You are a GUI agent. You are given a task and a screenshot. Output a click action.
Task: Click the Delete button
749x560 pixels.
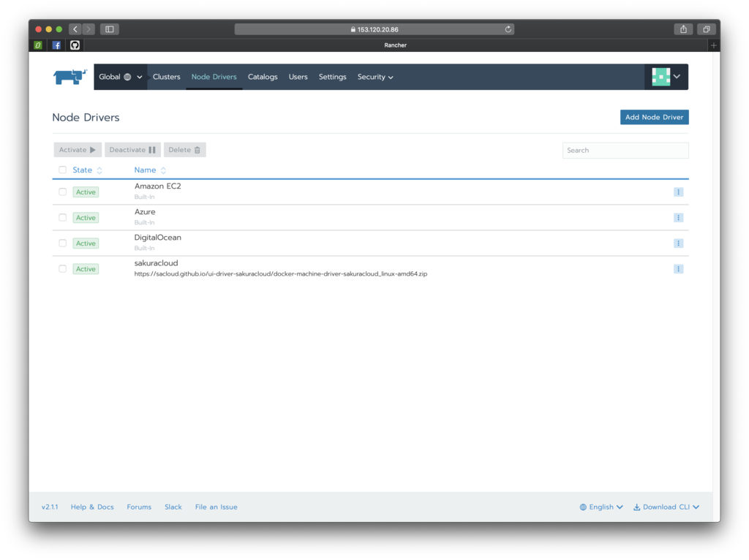(185, 150)
